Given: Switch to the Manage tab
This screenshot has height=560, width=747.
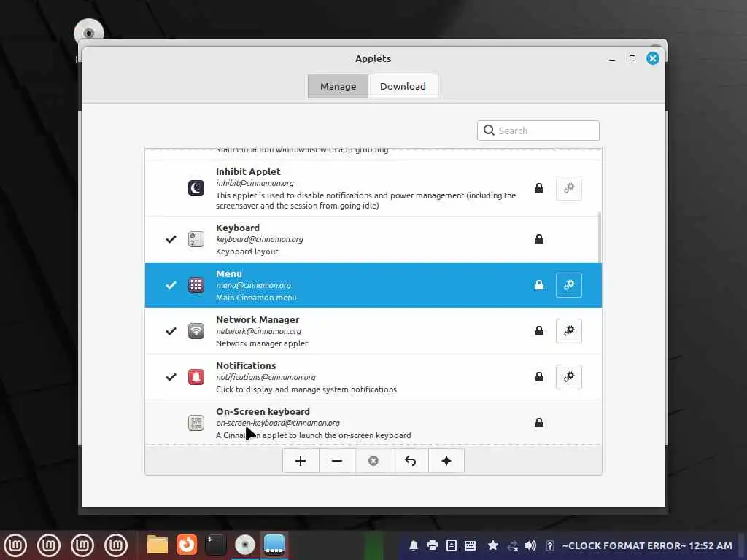Looking at the screenshot, I should 338,86.
